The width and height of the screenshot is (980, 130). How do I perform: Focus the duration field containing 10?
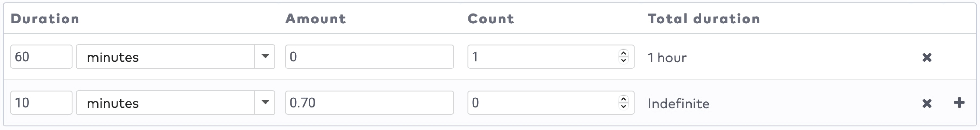pos(41,103)
